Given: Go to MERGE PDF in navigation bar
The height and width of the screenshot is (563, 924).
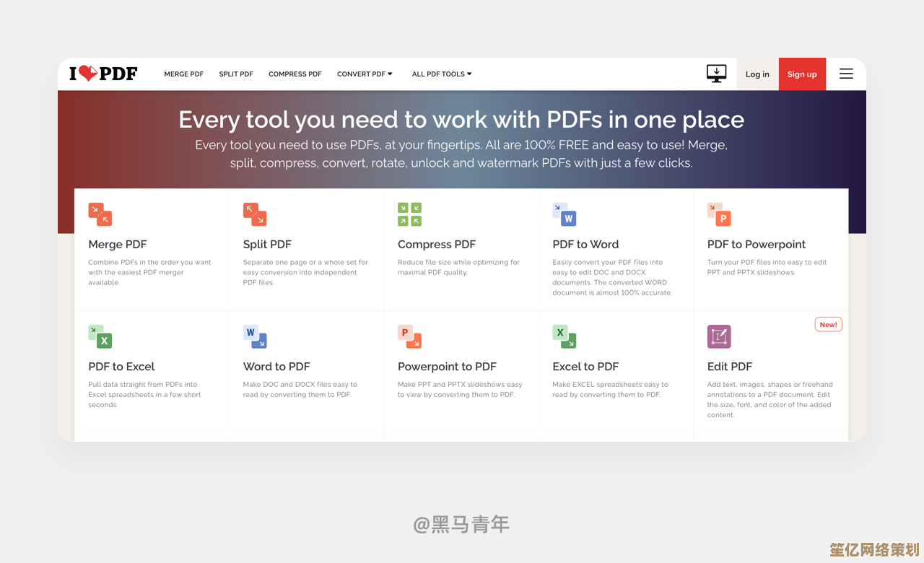Looking at the screenshot, I should pyautogui.click(x=184, y=74).
